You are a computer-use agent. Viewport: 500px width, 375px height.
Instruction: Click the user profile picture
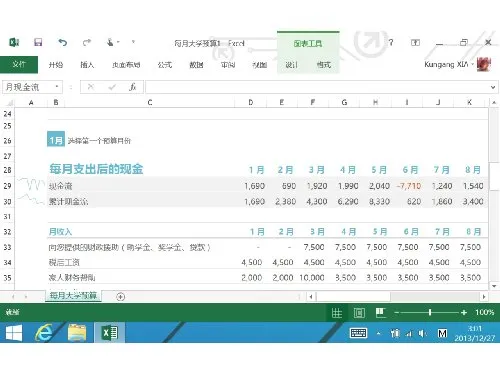click(x=484, y=64)
